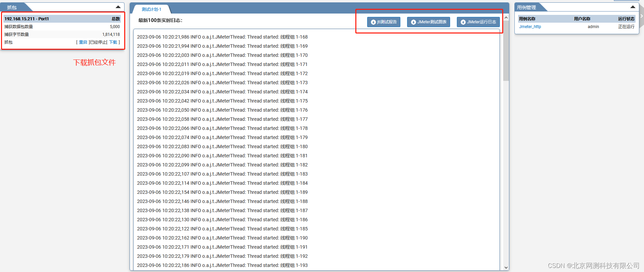
Task: Click log line for 线程组 1-193
Action: click(x=222, y=265)
